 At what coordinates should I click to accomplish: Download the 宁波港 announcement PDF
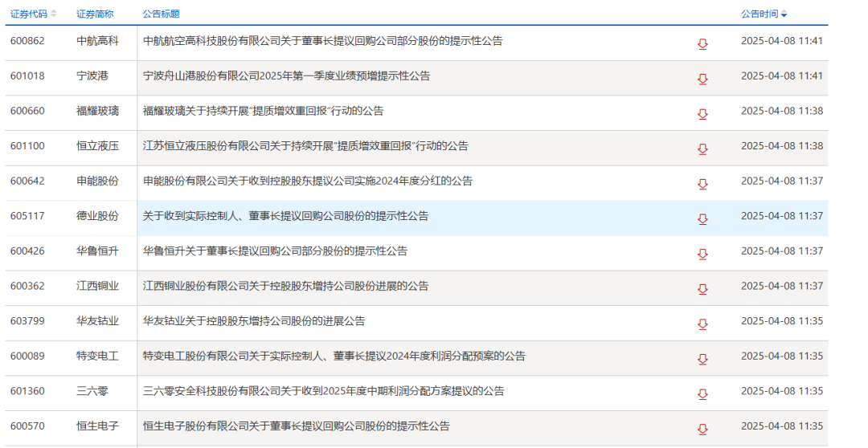click(x=702, y=79)
